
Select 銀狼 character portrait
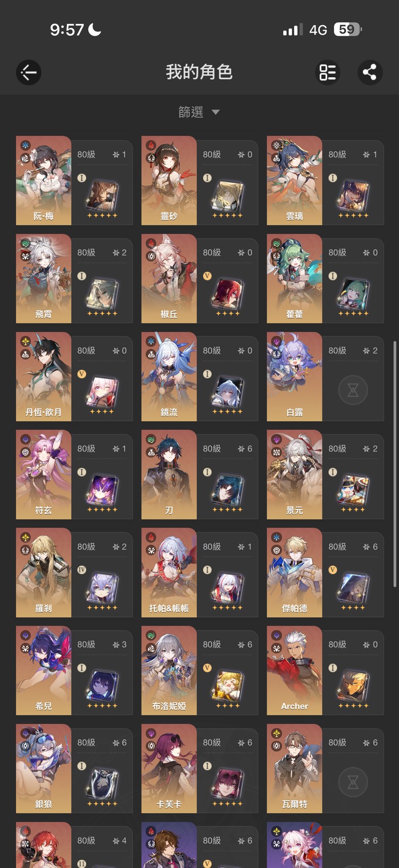tap(44, 768)
